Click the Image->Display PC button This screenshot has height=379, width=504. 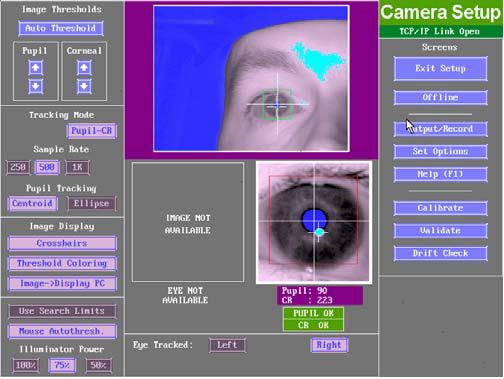tap(62, 283)
